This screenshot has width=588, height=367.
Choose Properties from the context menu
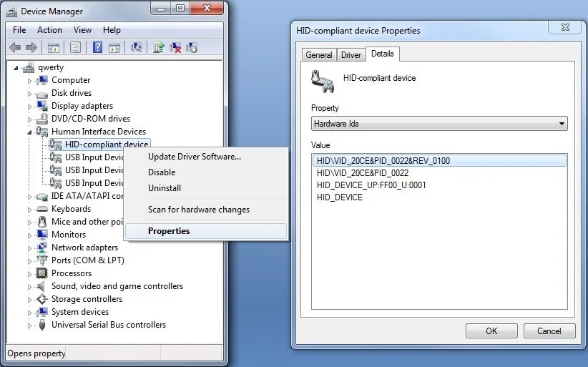click(206, 231)
